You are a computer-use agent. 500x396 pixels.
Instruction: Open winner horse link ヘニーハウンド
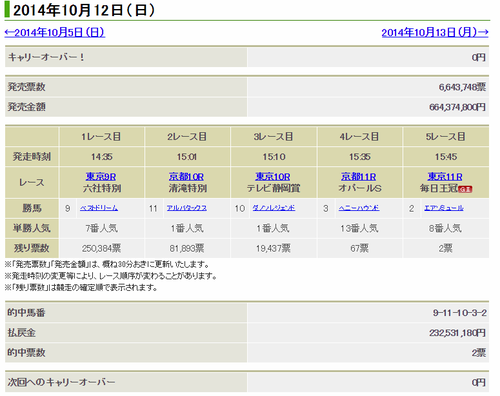[359, 208]
